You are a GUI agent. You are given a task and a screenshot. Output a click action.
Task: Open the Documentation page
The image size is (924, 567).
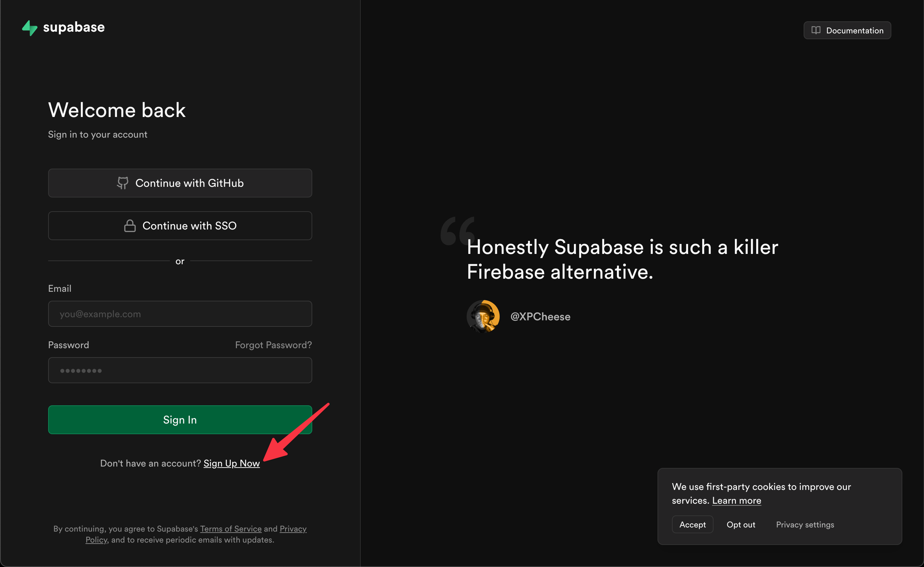[847, 30]
